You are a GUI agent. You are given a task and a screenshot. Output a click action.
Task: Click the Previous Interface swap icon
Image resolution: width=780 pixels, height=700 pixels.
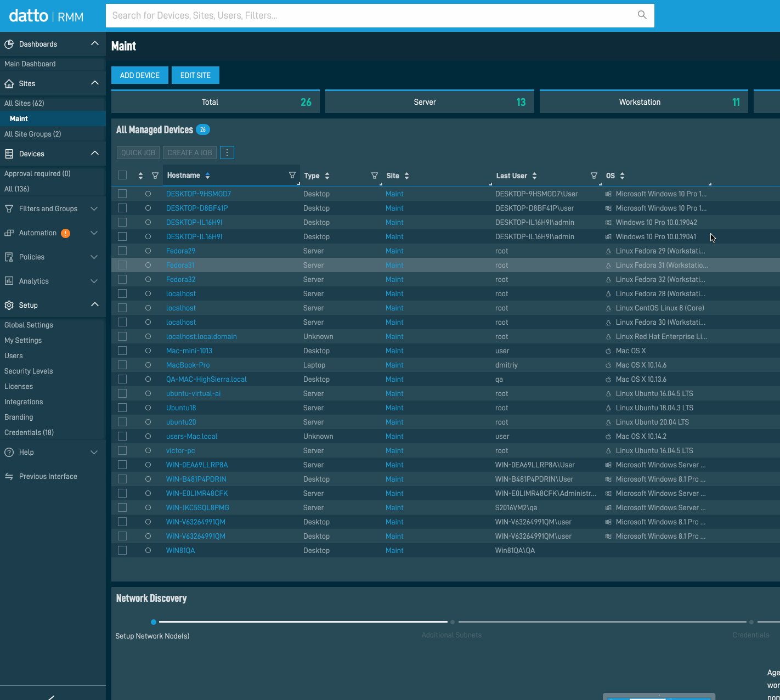(x=9, y=476)
